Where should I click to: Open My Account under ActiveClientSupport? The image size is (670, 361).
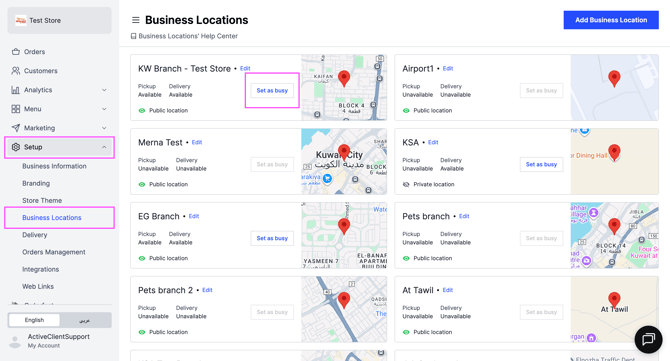click(x=44, y=346)
